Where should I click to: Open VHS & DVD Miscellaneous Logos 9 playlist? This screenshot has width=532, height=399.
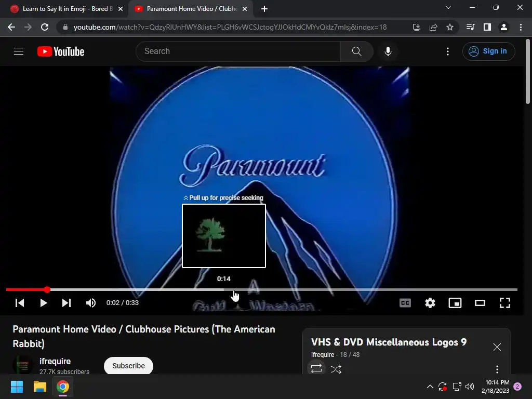(x=389, y=342)
